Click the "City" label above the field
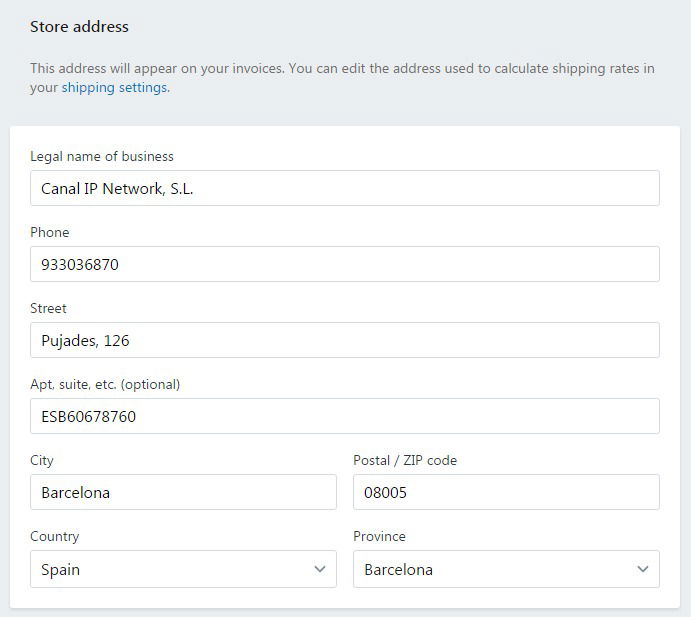 coord(42,461)
